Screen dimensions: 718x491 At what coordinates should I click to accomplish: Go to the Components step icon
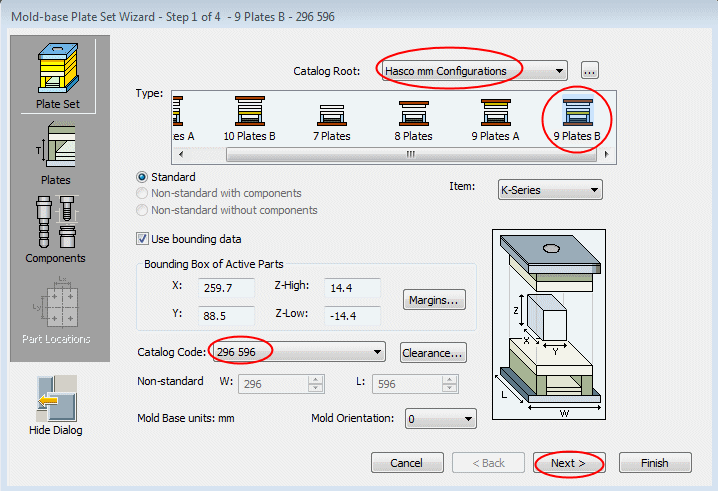55,228
